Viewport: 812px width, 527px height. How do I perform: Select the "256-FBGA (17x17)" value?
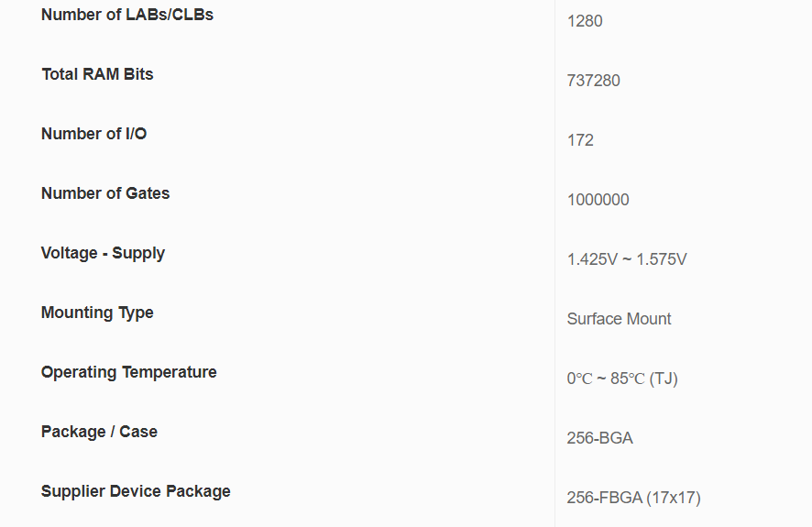coord(633,498)
